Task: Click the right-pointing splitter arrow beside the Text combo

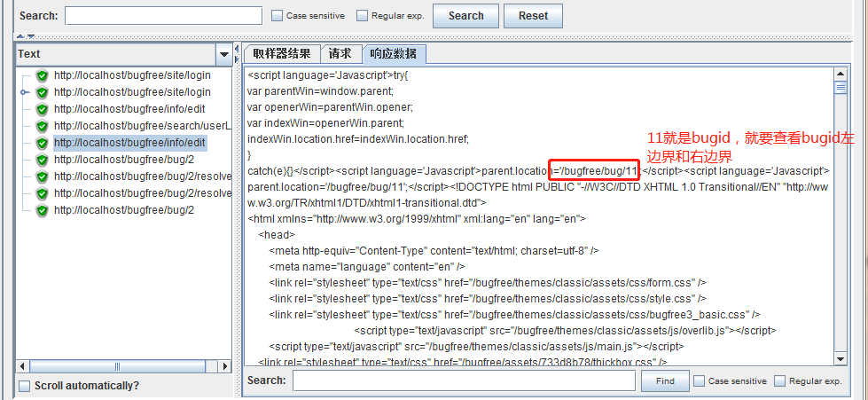Action: pyautogui.click(x=237, y=59)
